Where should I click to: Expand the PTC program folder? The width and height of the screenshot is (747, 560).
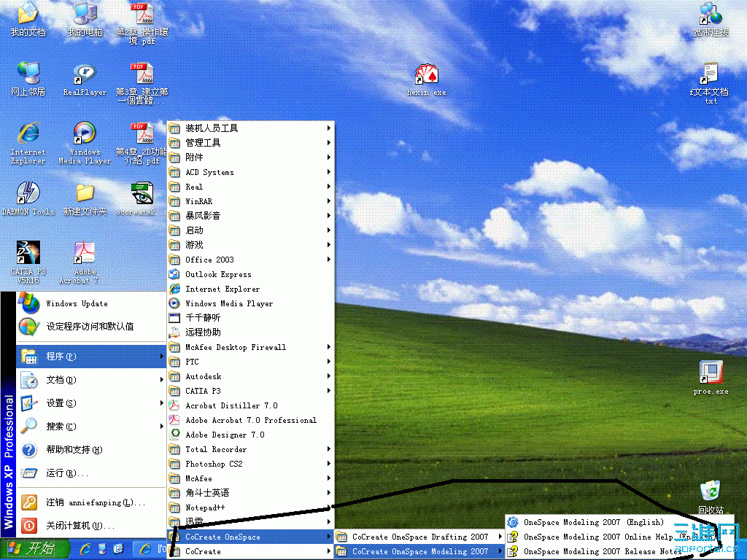point(251,362)
